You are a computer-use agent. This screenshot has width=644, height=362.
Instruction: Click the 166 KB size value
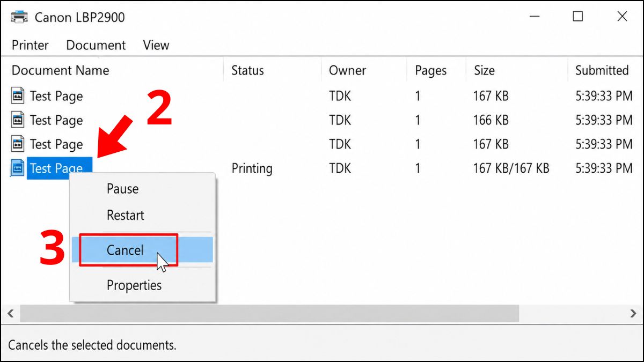[x=491, y=120]
